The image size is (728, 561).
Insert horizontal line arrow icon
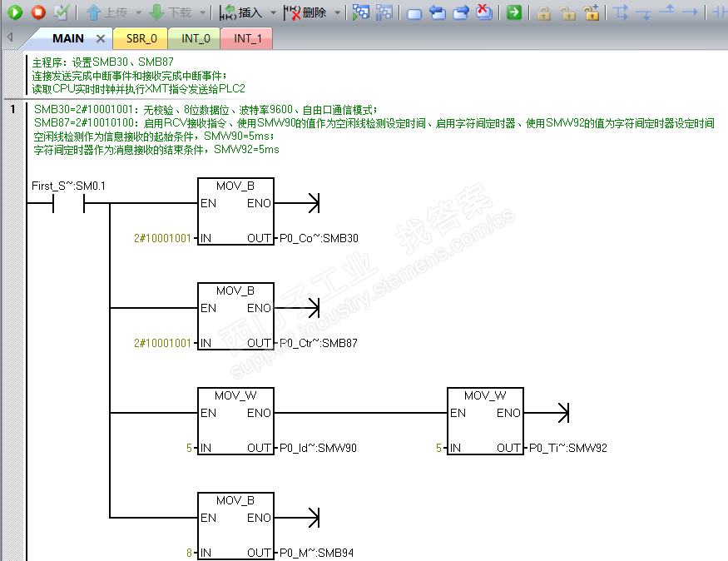click(x=690, y=12)
